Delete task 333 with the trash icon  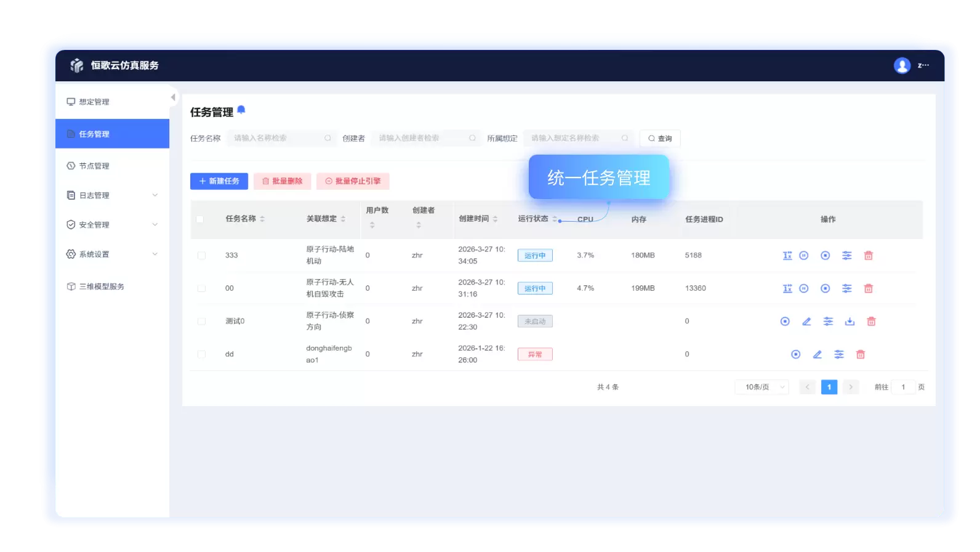[x=869, y=256]
